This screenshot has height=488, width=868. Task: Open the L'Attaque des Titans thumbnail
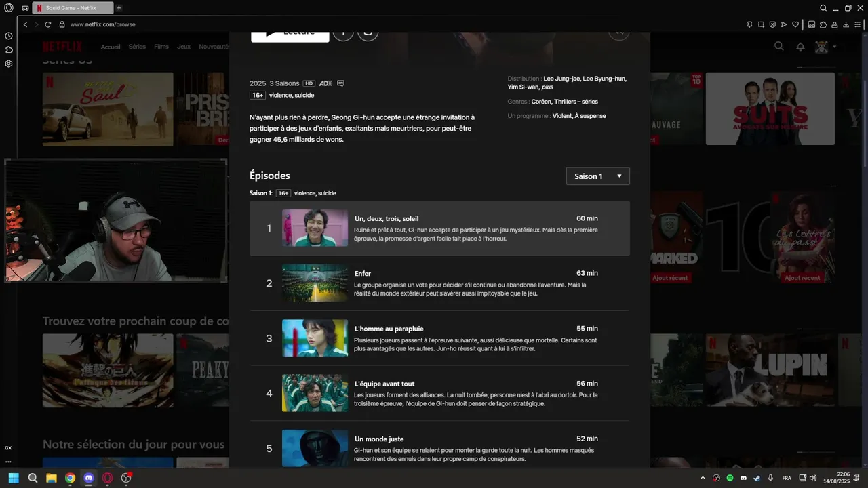[x=108, y=370]
